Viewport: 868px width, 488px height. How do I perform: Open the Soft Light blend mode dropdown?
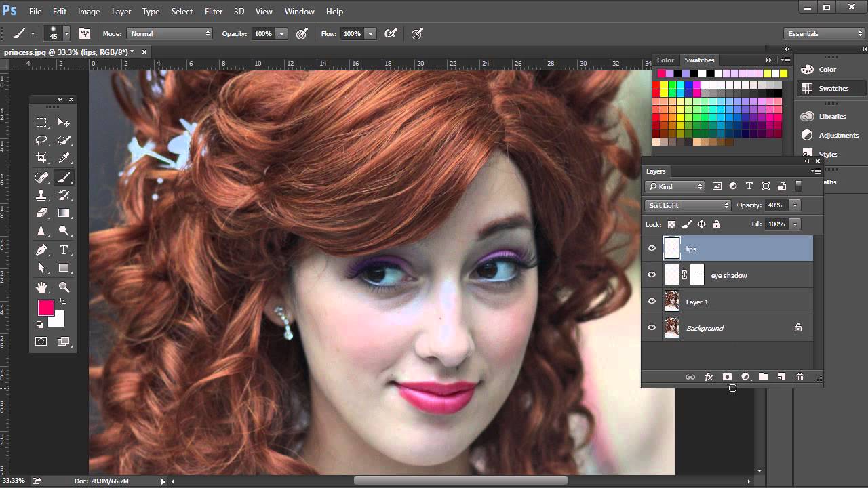click(688, 205)
